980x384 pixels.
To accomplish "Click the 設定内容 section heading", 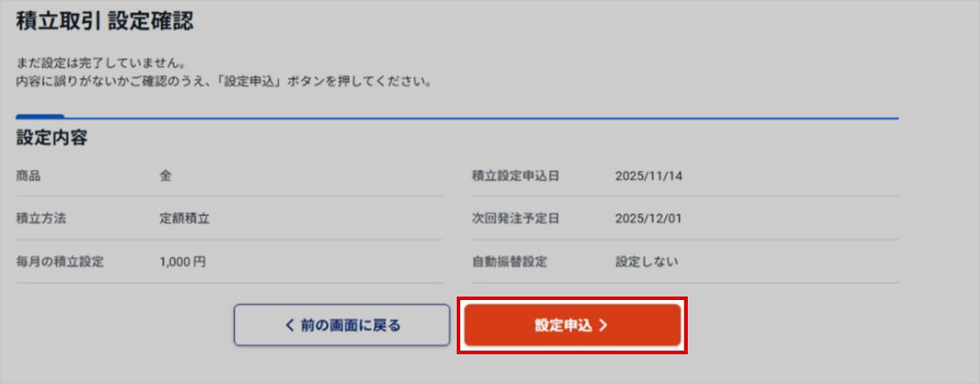I will (x=52, y=137).
